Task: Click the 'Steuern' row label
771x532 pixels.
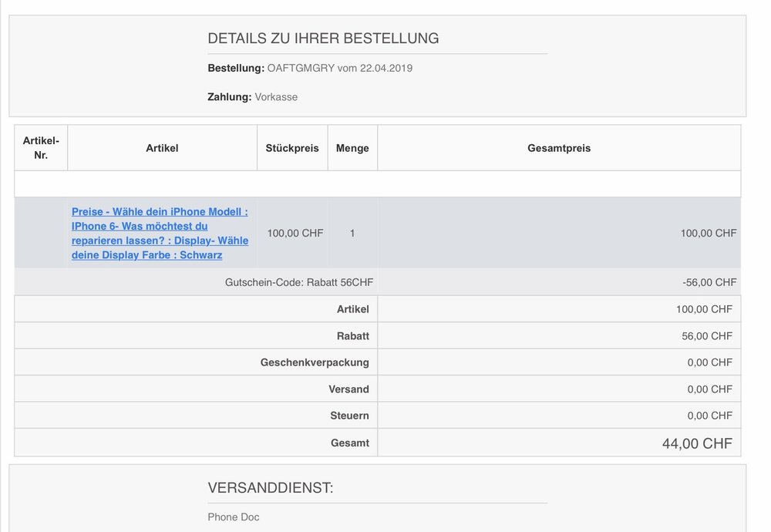Action: point(349,416)
